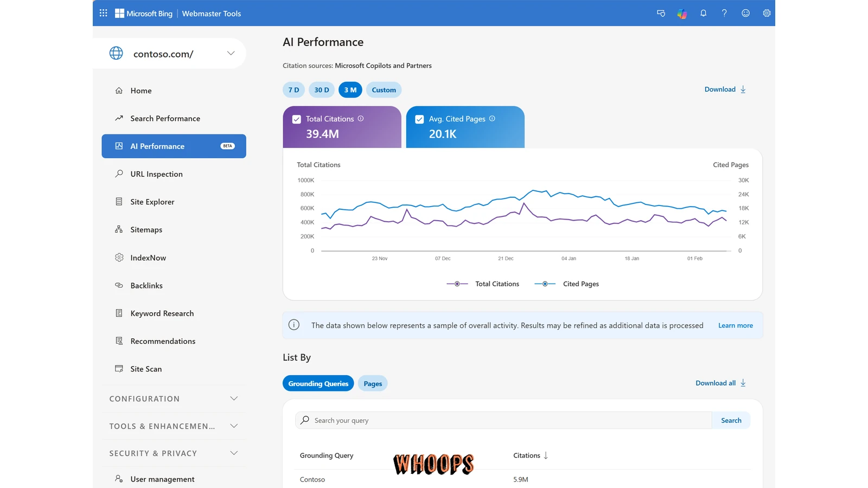The height and width of the screenshot is (488, 868).
Task: Click the User management person icon
Action: click(x=119, y=478)
